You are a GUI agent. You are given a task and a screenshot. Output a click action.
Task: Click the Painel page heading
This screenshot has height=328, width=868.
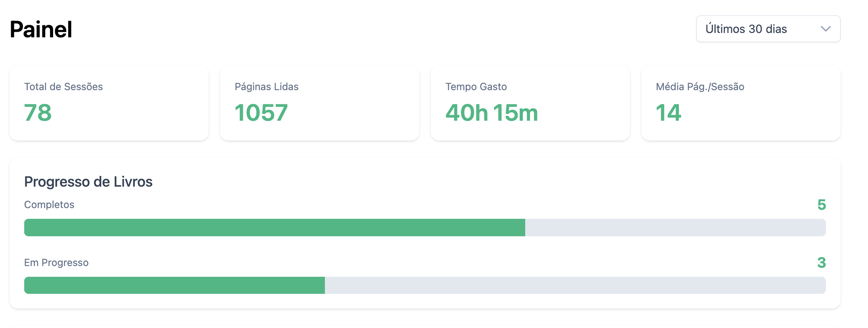coord(41,29)
